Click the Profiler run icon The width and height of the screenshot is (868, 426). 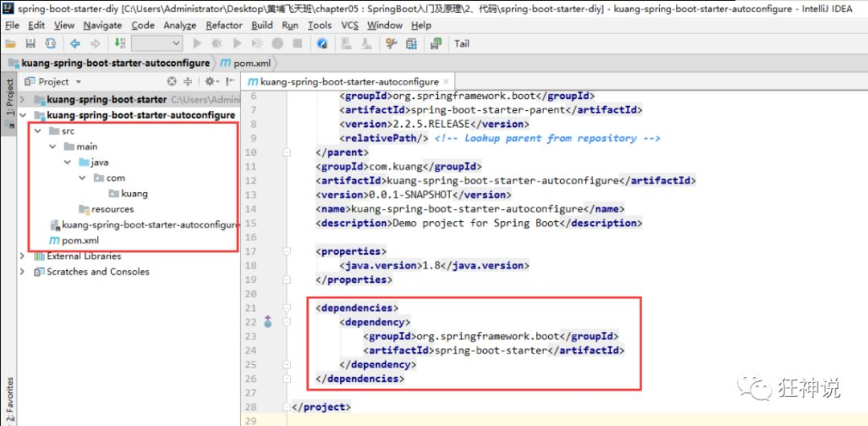257,43
